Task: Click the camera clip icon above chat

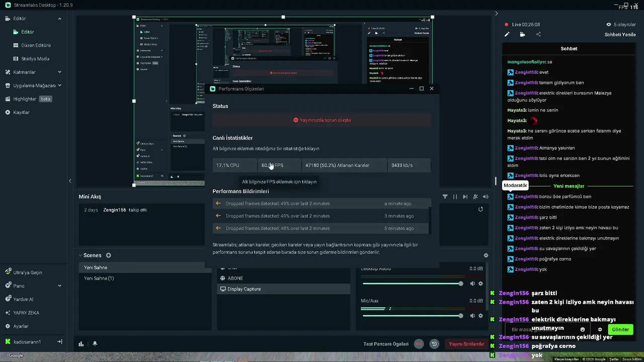Action: [x=522, y=35]
